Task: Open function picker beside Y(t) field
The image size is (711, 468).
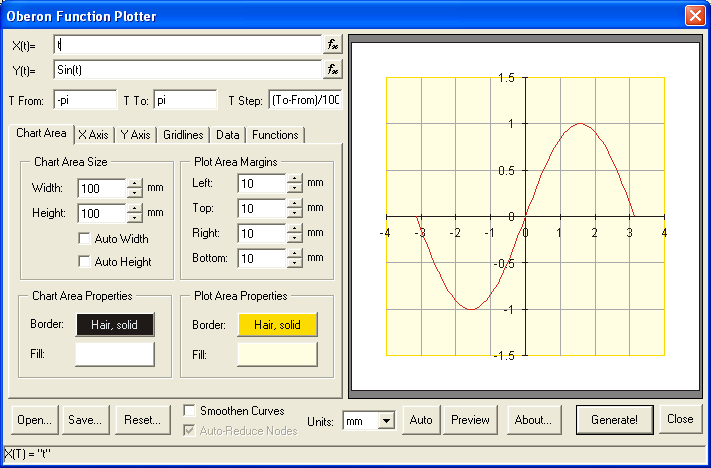Action: coord(332,70)
